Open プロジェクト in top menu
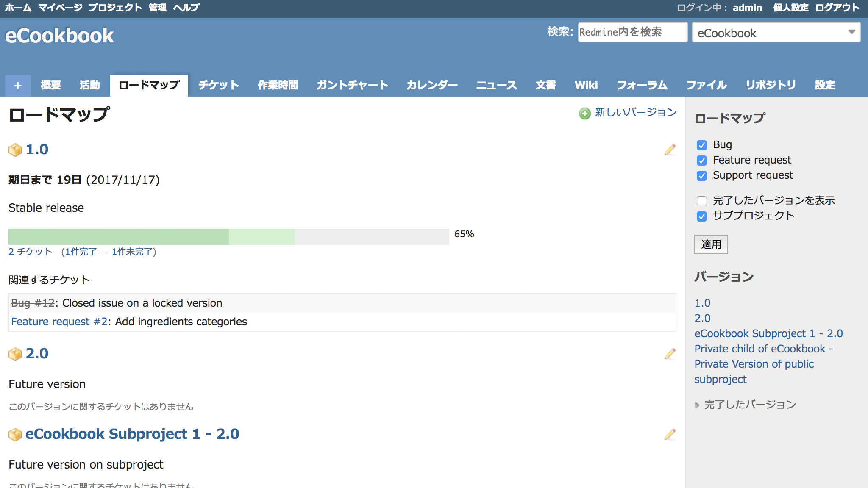This screenshot has width=868, height=488. pos(115,8)
